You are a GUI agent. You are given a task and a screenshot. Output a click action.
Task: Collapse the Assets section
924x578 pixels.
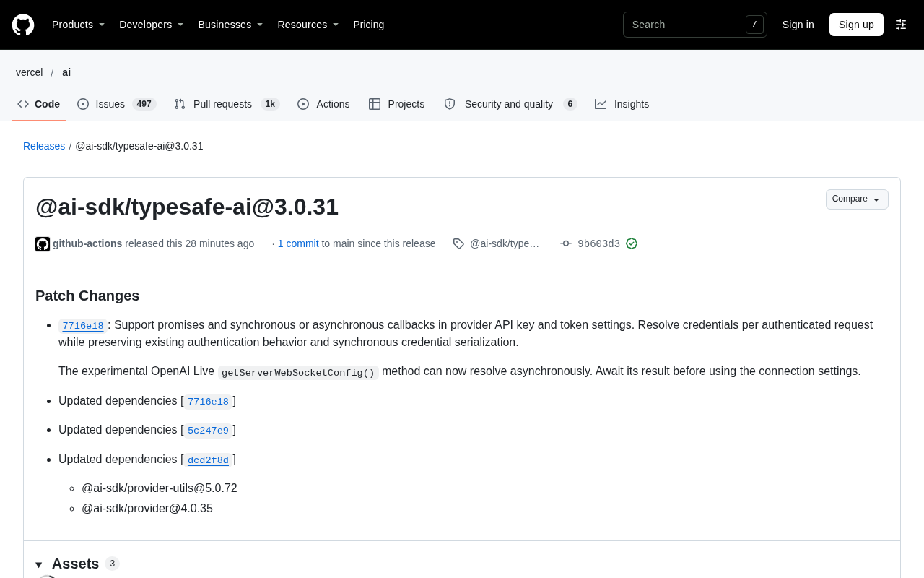pyautogui.click(x=39, y=564)
